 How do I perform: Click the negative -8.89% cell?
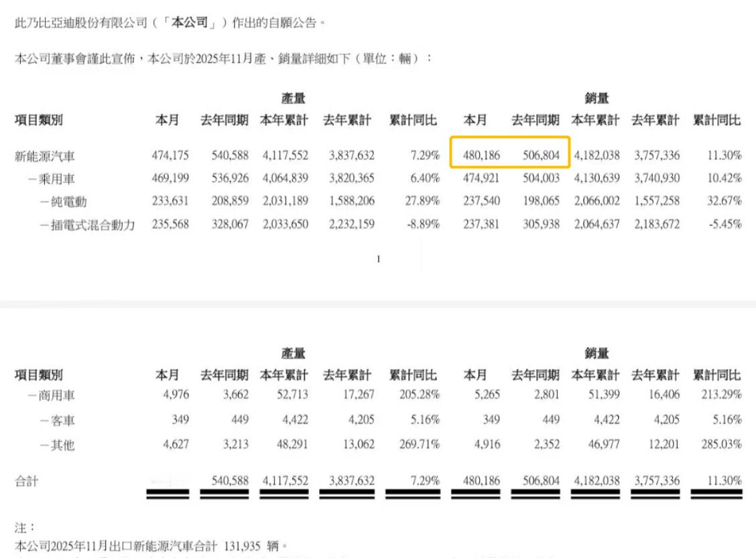click(x=423, y=224)
